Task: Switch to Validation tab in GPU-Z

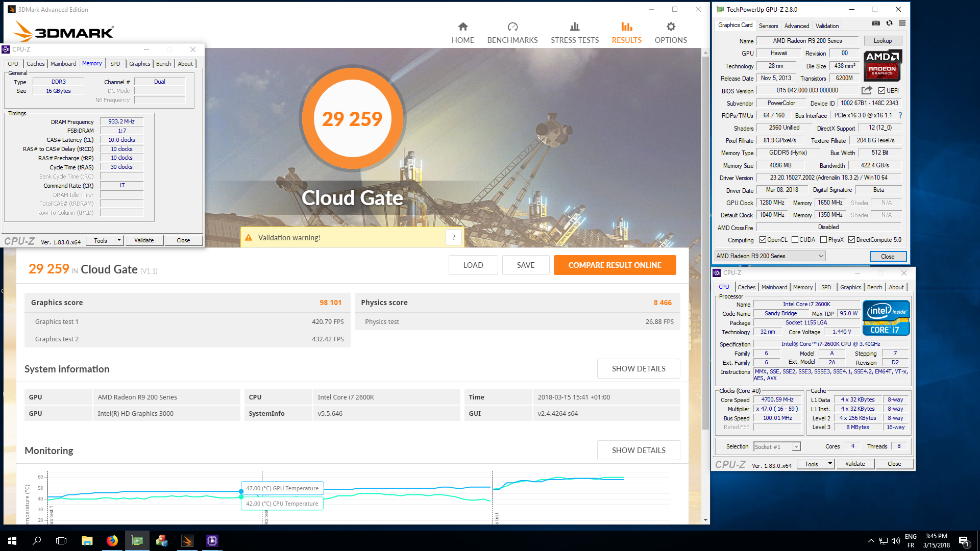Action: point(827,26)
